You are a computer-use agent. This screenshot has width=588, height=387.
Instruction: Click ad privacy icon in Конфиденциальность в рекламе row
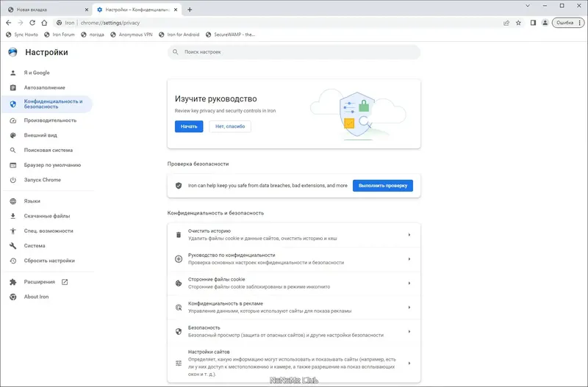[179, 308]
